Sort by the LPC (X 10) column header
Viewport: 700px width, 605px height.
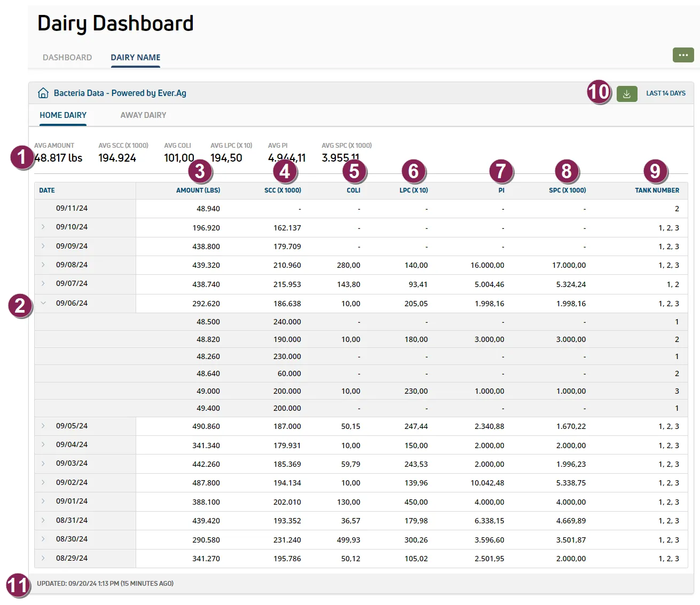pyautogui.click(x=414, y=190)
